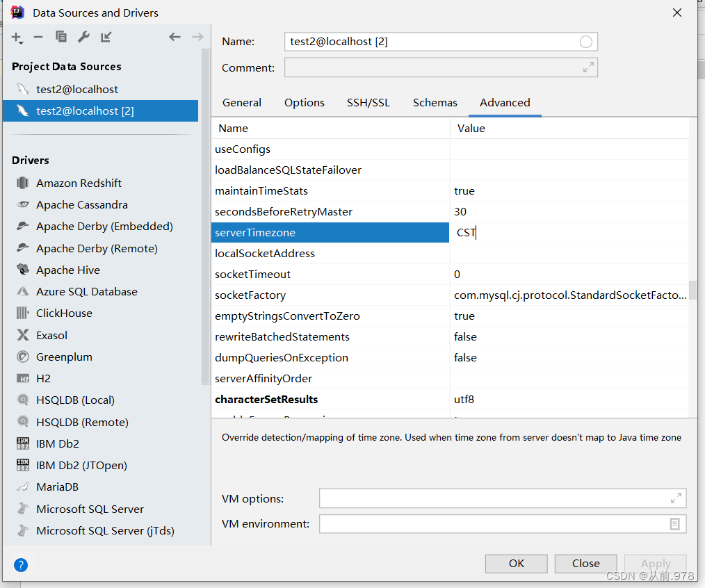705x588 pixels.
Task: Select the Amazon Redshift driver
Action: [x=79, y=183]
